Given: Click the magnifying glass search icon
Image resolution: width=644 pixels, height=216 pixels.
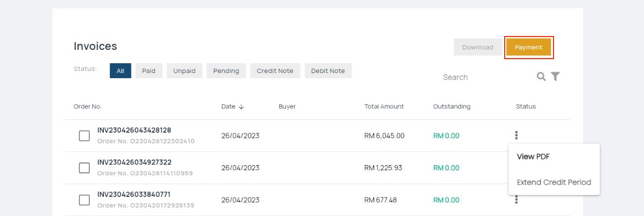Looking at the screenshot, I should 541,77.
